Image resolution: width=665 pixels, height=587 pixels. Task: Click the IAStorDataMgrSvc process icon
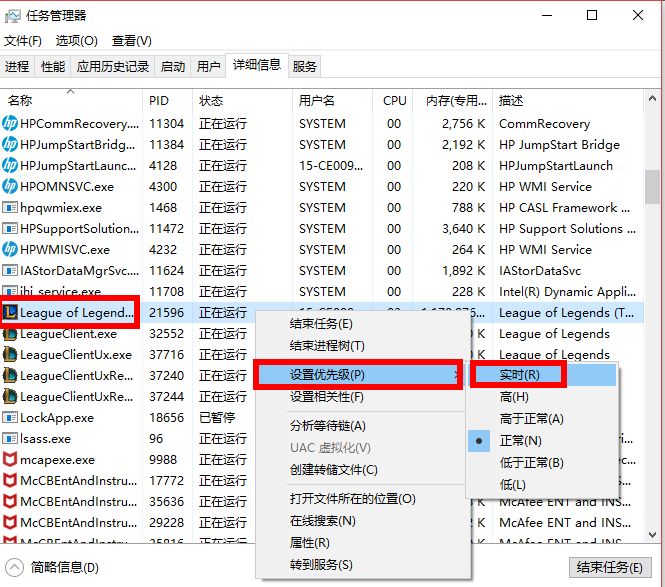(10, 271)
